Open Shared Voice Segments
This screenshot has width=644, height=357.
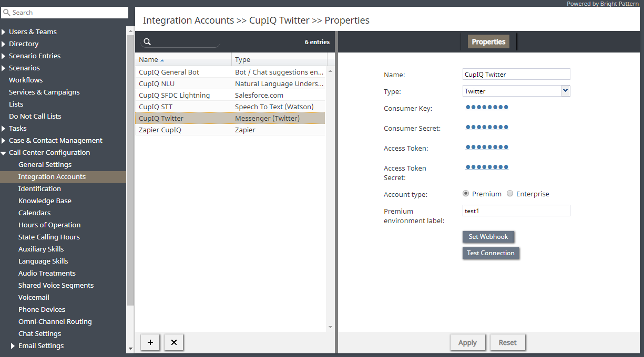tap(56, 285)
